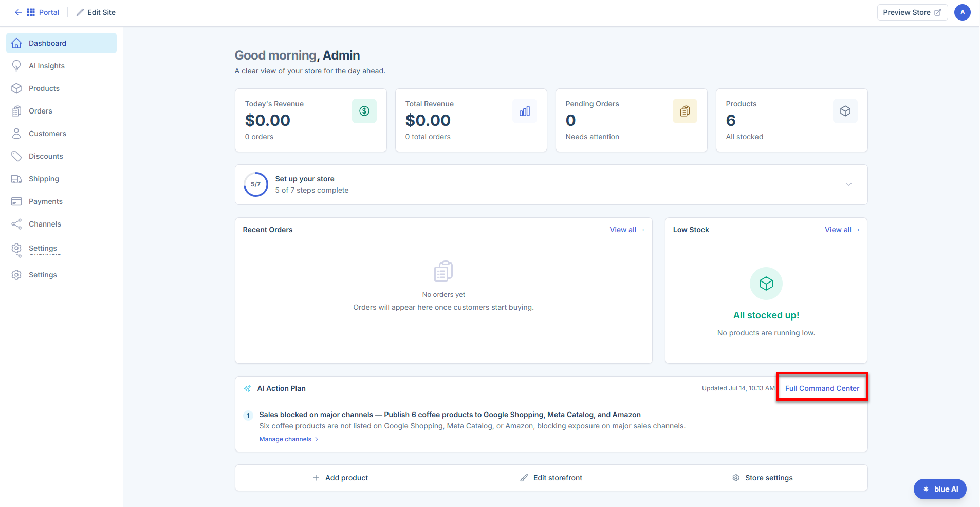Click the AI Insights lightbulb icon
The image size is (980, 507).
16,66
